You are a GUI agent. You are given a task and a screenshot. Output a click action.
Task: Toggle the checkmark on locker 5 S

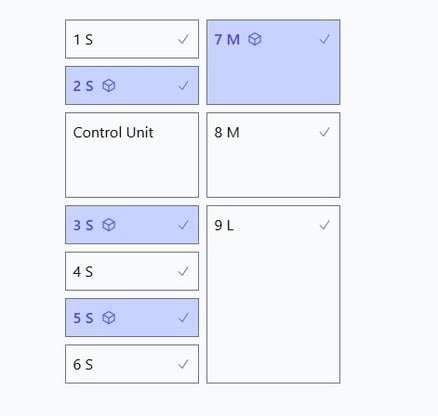coord(183,318)
